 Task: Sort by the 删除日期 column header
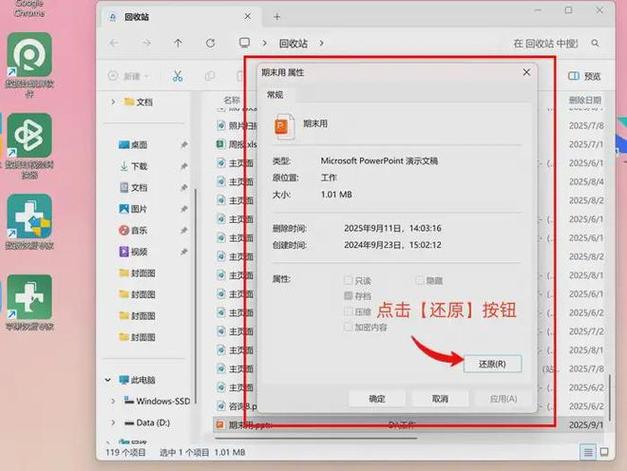[585, 100]
